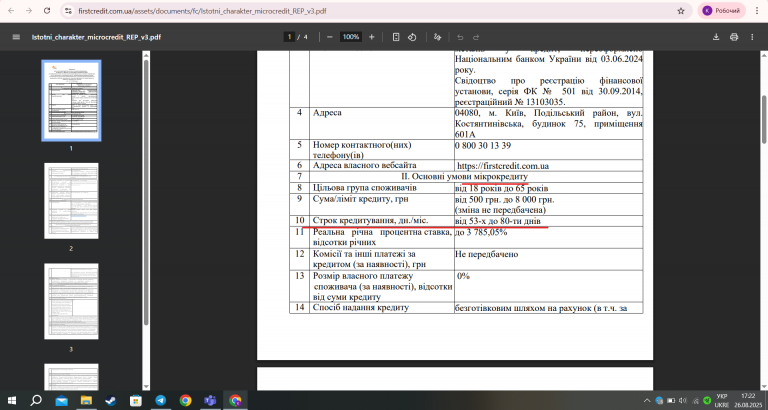Toggle the PDF thumbnail sidebar menu

[x=16, y=37]
